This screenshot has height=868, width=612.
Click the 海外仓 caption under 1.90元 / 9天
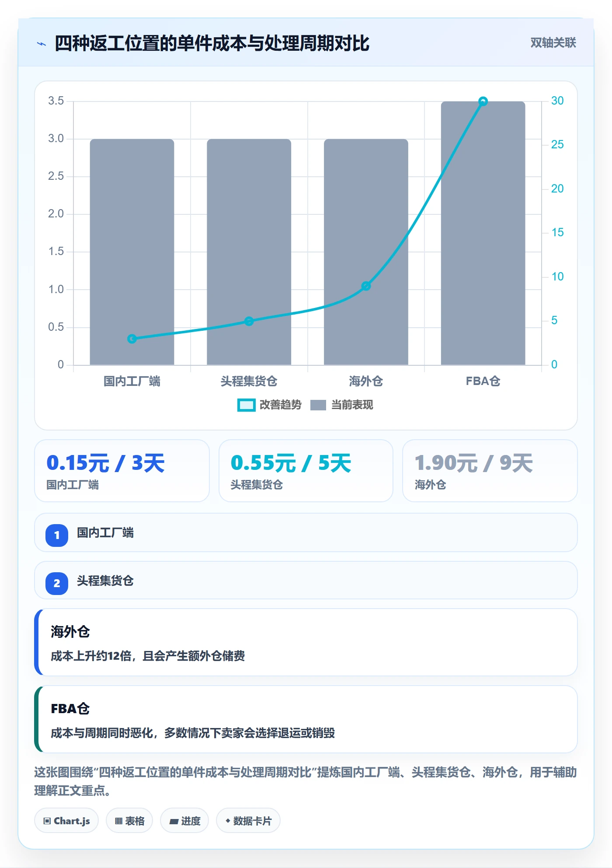point(430,485)
